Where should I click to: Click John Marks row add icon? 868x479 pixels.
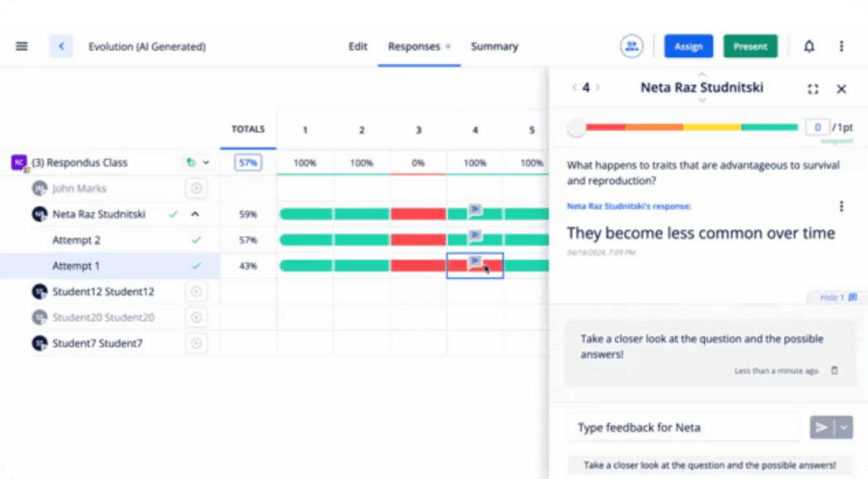[196, 188]
